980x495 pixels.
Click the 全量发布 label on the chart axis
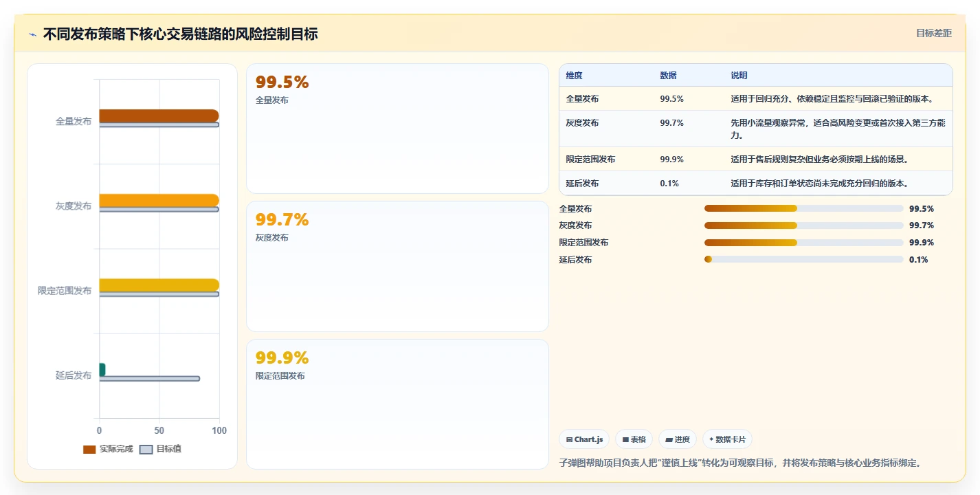[x=74, y=122]
